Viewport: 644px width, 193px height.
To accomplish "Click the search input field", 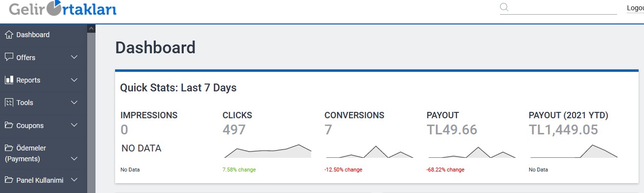I will (x=564, y=7).
